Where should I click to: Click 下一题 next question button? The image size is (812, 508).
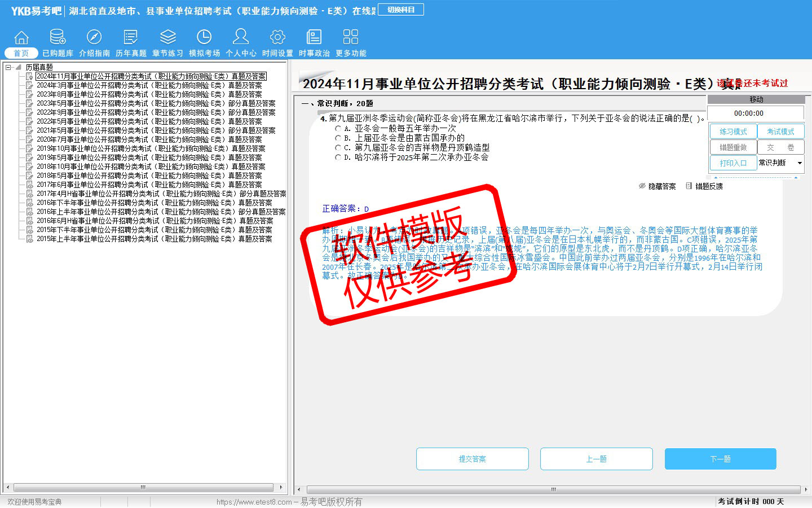(720, 459)
